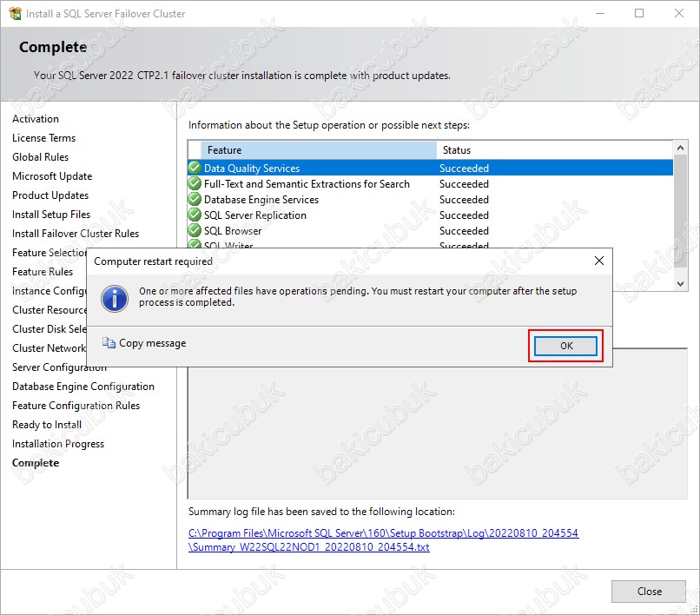
Task: Click the Installation Progress step
Action: tap(58, 444)
